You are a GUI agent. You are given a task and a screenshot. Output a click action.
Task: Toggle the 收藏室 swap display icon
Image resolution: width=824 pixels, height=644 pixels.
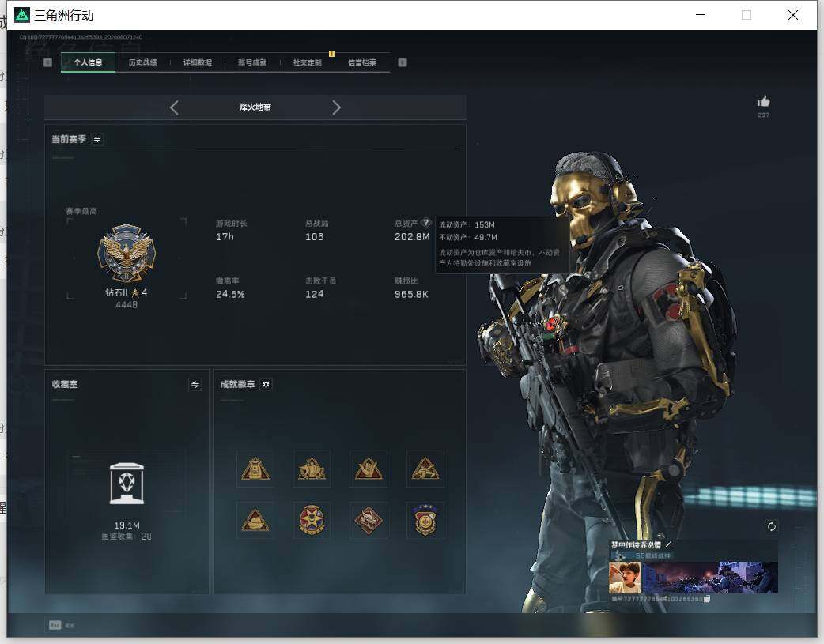pyautogui.click(x=195, y=385)
